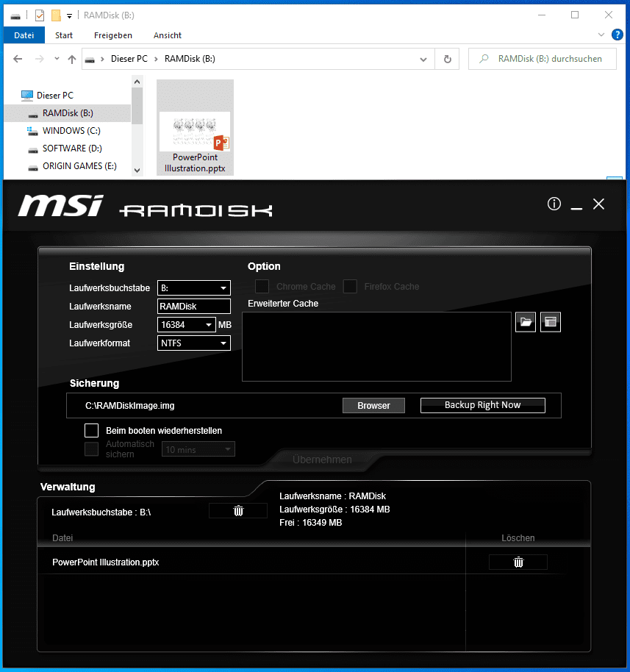Click the navigation pane scroll down arrow
This screenshot has width=630, height=672.
click(137, 170)
